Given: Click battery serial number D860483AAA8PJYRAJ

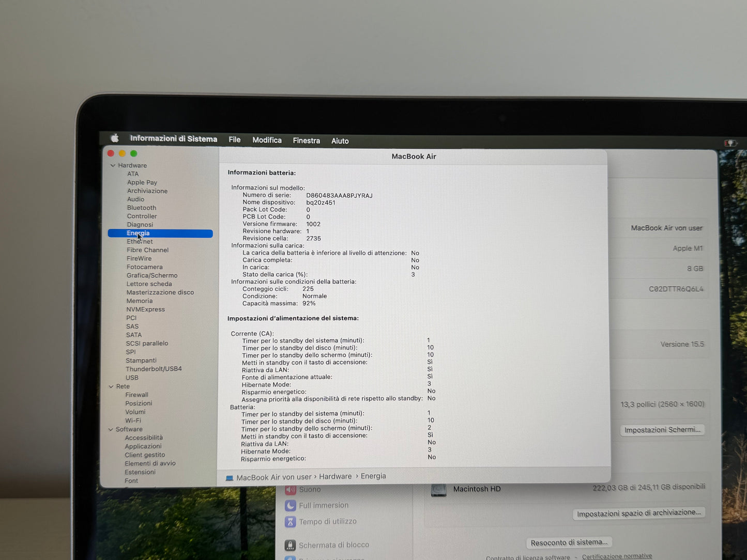Looking at the screenshot, I should click(x=339, y=196).
